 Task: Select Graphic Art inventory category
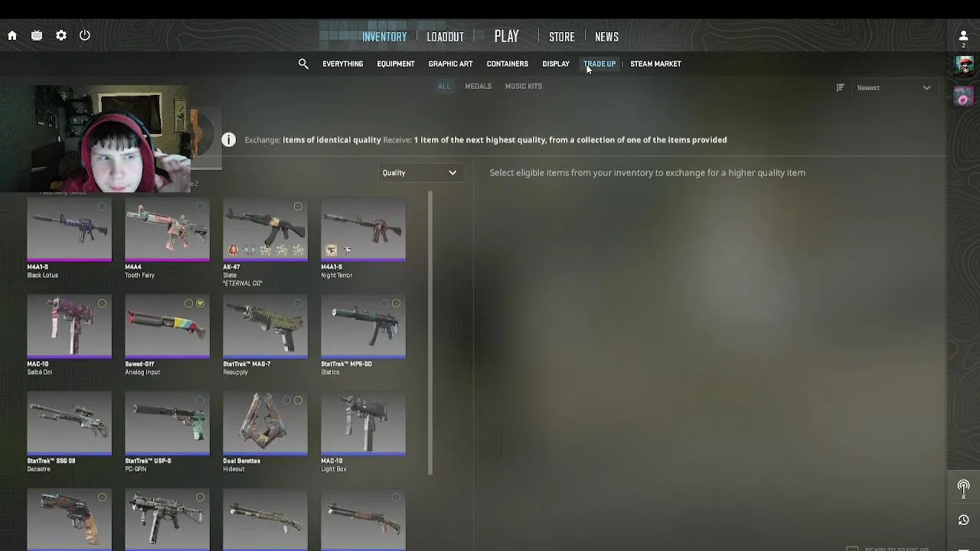(x=450, y=64)
